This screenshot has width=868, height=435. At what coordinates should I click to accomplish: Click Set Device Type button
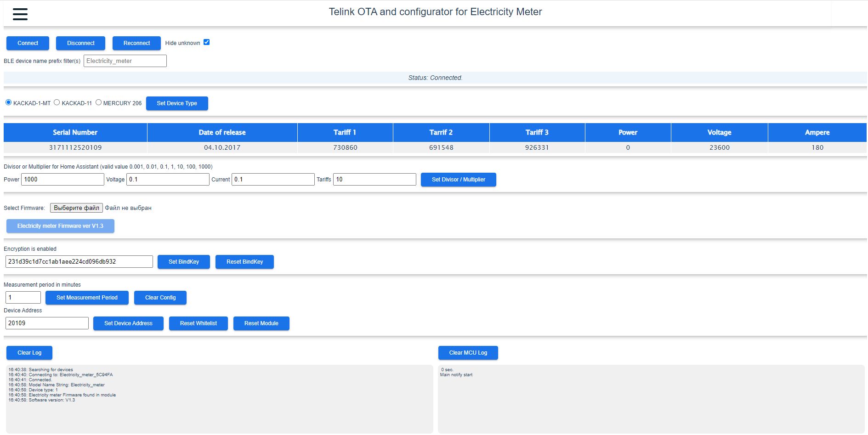click(177, 103)
